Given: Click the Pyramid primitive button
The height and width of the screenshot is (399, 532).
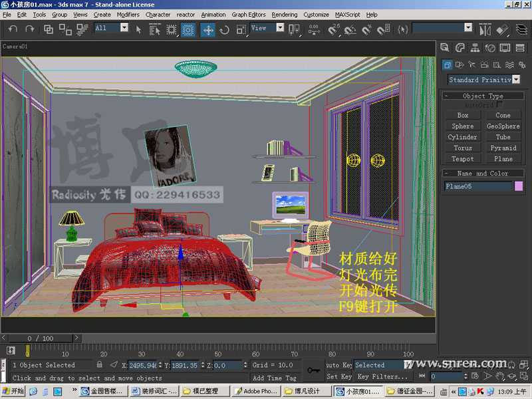Looking at the screenshot, I should (x=503, y=148).
